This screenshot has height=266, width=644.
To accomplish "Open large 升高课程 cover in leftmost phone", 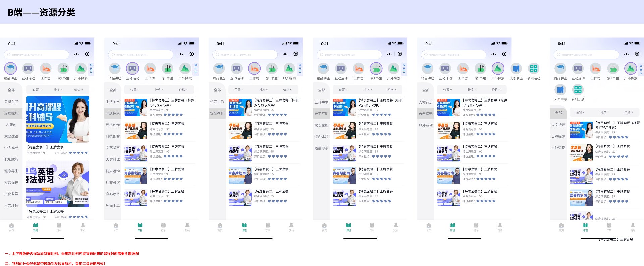I will point(58,119).
